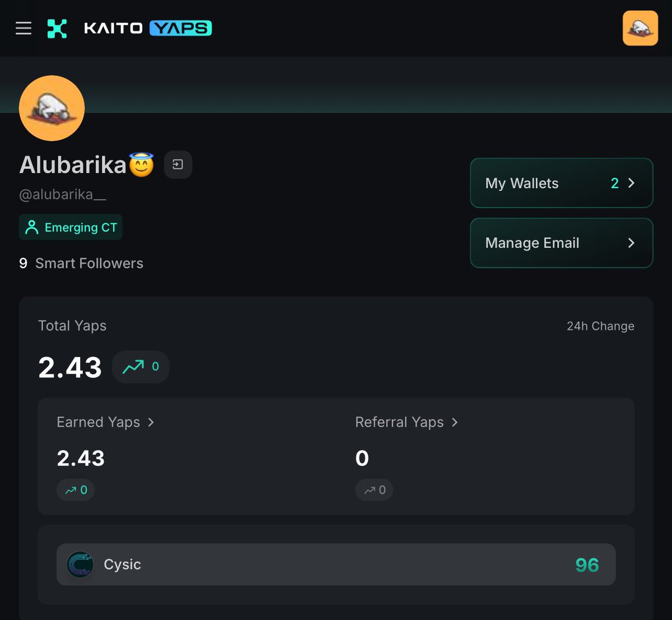Click the chevron on Manage Email
Image resolution: width=672 pixels, height=620 pixels.
click(631, 243)
